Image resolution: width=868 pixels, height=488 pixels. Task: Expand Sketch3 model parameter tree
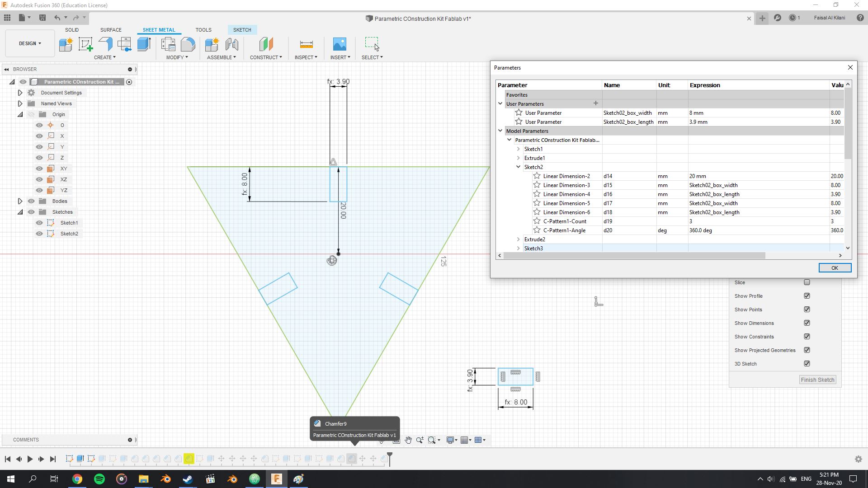pos(518,248)
